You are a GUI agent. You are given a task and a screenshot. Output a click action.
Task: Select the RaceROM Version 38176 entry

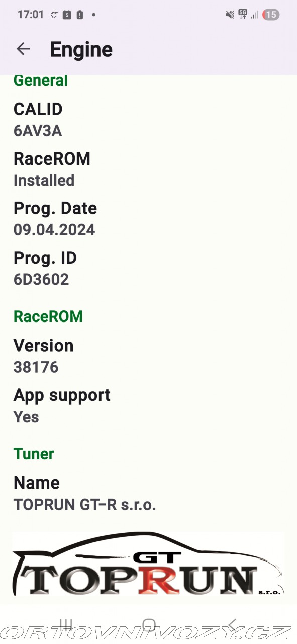[148, 356]
